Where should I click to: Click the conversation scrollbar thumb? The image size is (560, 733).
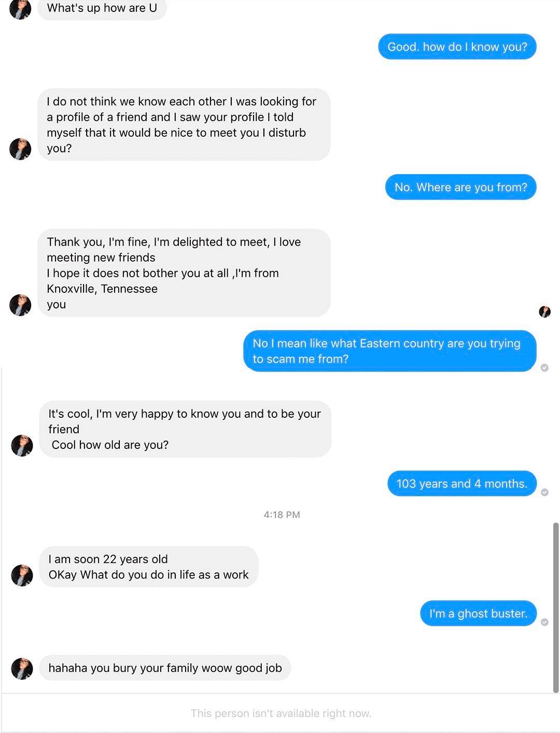556,607
